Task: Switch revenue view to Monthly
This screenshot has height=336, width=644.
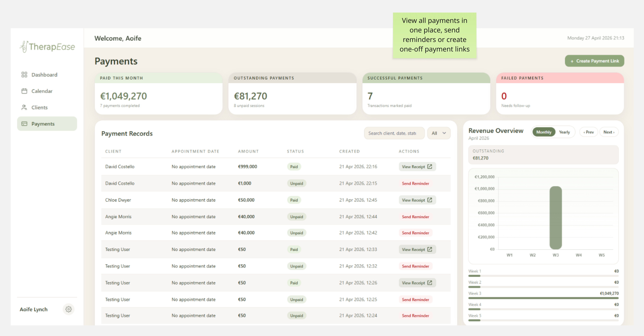Action: pos(544,132)
